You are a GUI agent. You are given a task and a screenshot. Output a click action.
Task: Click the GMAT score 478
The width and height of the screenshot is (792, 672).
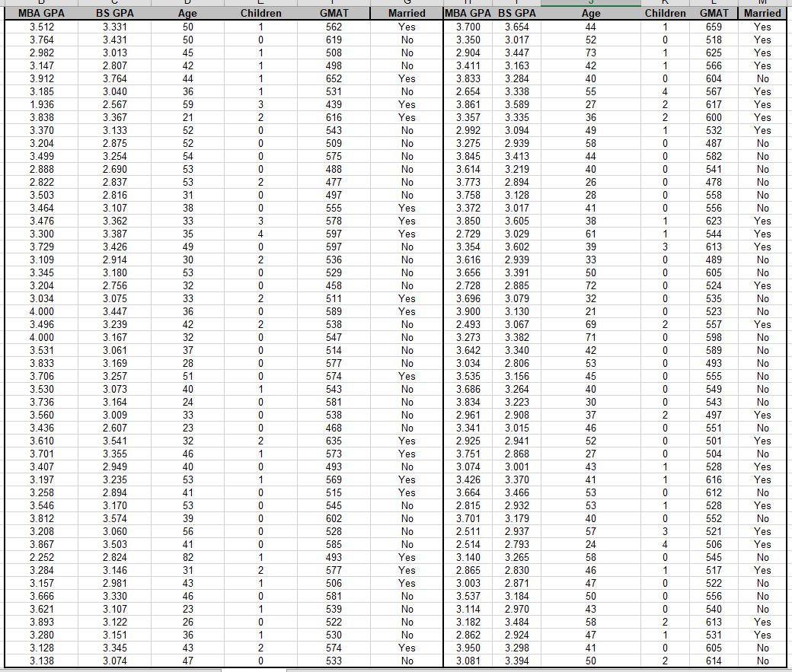(714, 182)
